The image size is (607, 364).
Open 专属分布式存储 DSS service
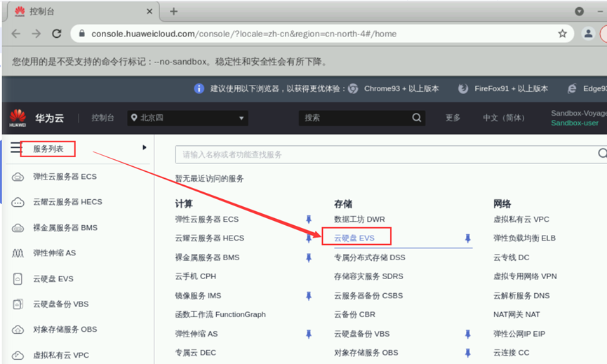[370, 257]
